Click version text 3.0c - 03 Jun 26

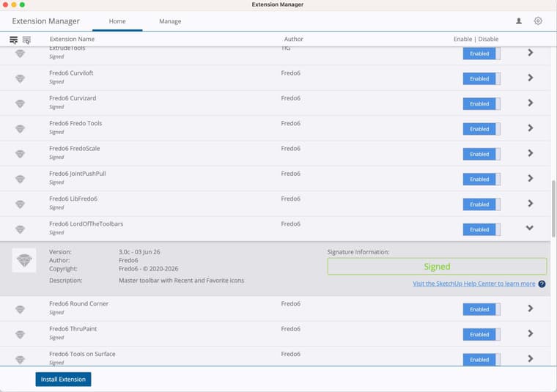tap(139, 252)
